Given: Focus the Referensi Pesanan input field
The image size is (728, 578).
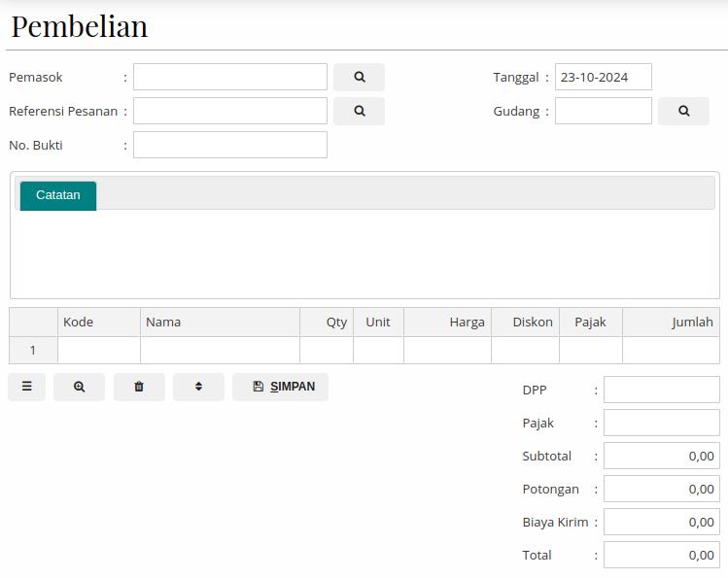Looking at the screenshot, I should click(x=230, y=111).
